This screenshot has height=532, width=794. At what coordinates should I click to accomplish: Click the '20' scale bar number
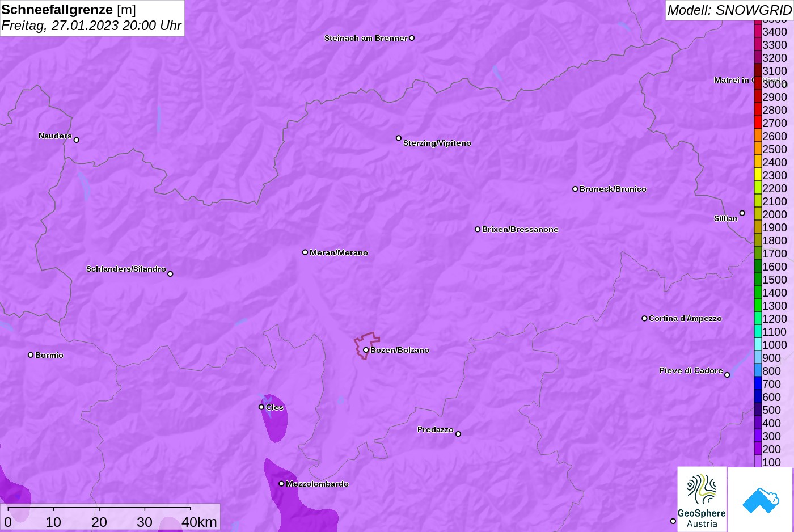point(99,522)
